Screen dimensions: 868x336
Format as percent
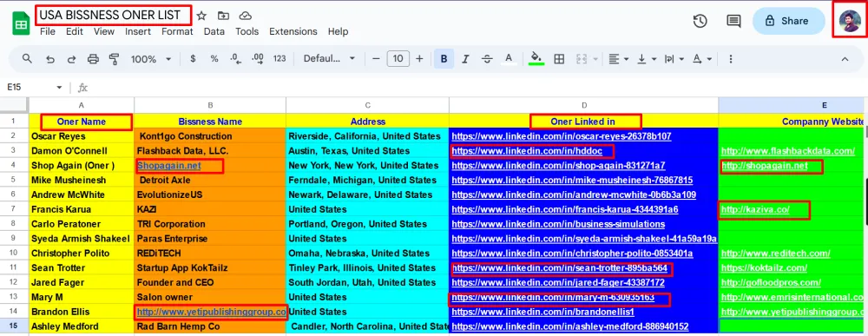pyautogui.click(x=214, y=59)
